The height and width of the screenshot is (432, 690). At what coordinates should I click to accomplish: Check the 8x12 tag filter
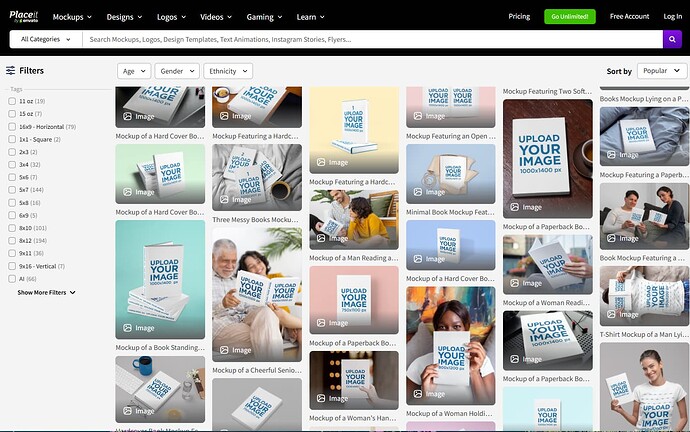tap(12, 241)
